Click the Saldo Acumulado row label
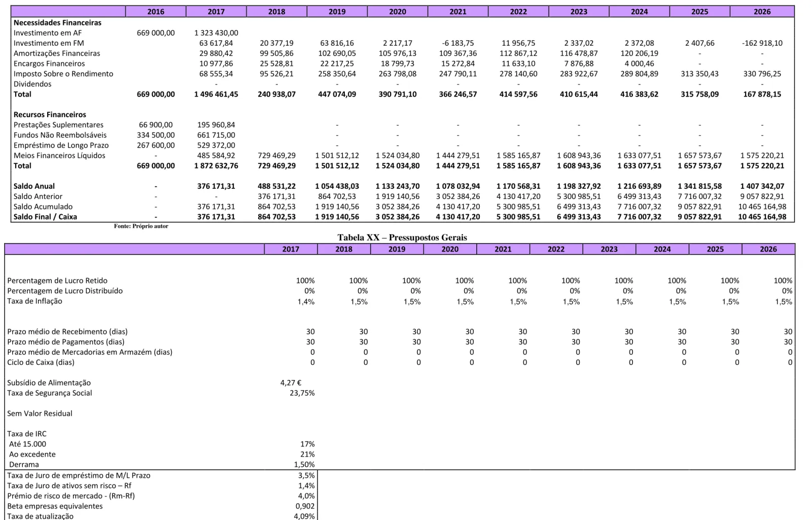 click(x=43, y=206)
